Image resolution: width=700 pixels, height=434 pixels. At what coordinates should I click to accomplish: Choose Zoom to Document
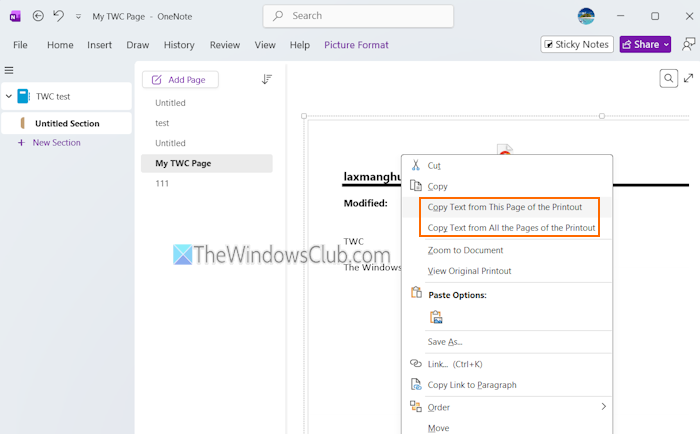[507, 250]
